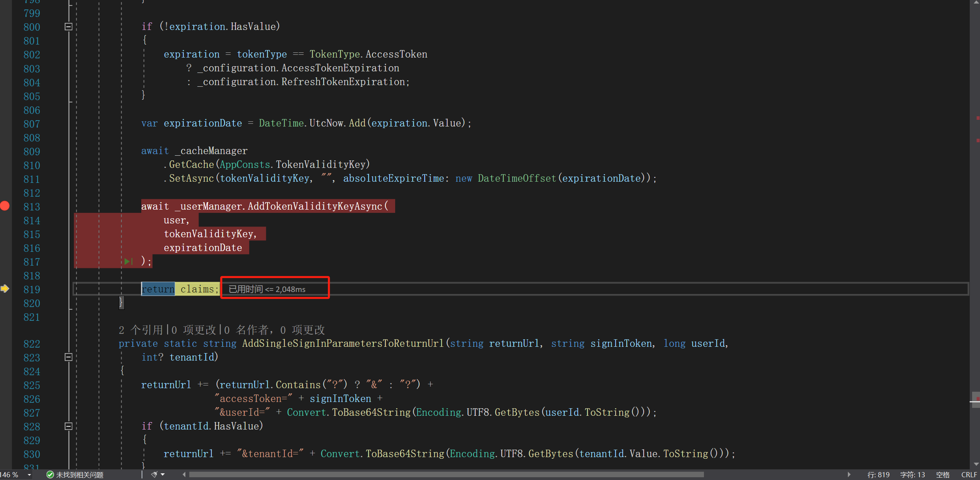Click the yellow current-statement arrow at line 819

tap(5, 289)
